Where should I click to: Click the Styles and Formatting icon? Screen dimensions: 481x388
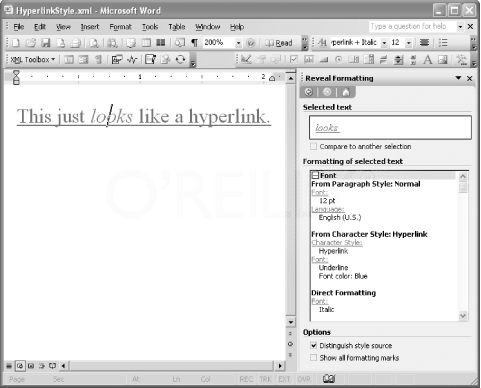click(x=322, y=43)
